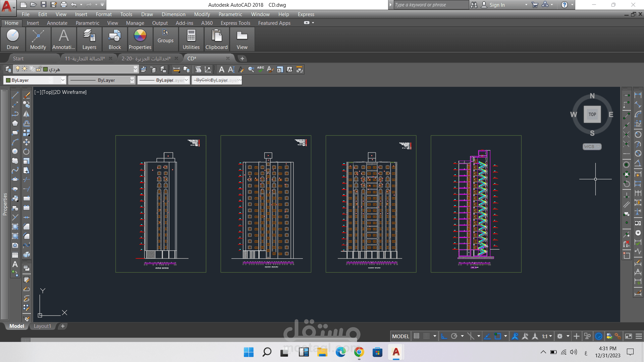
Task: Click the Save icon in Quick Access toolbar
Action: pyautogui.click(x=44, y=5)
